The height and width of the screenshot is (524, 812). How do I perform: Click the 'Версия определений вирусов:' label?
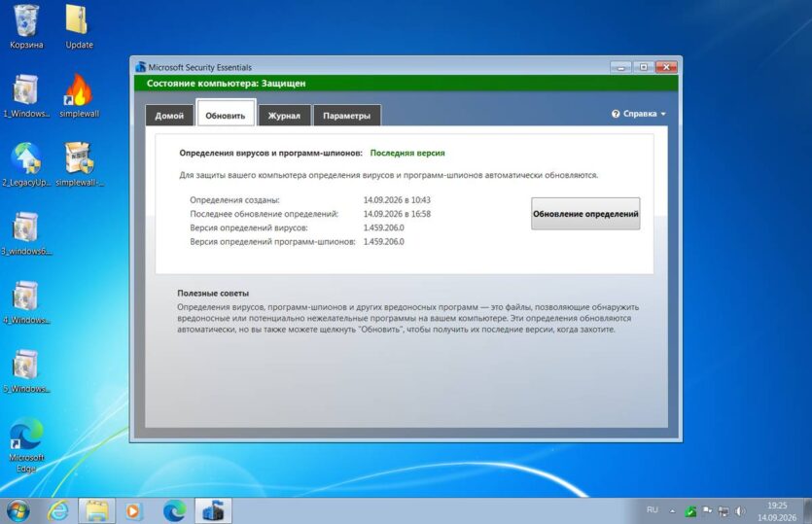249,227
